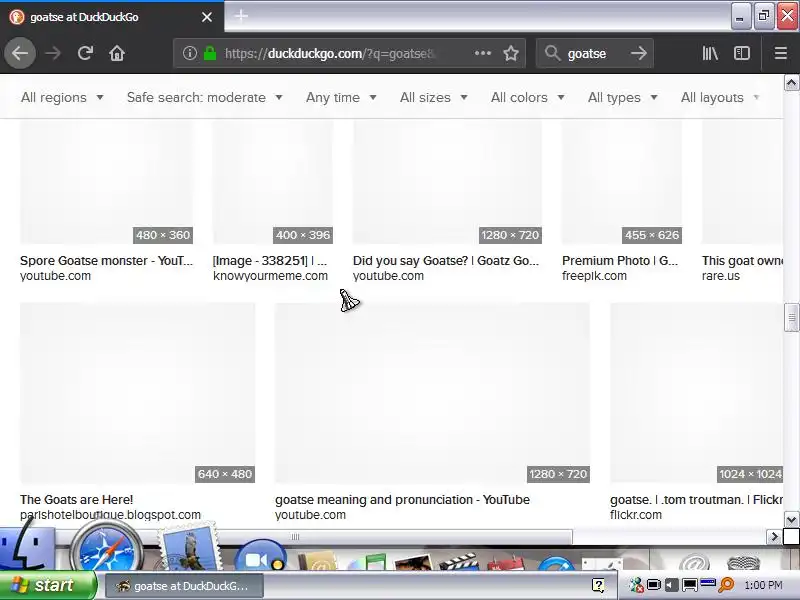Toggle the Firefox sidebar view
The width and height of the screenshot is (800, 600).
(x=741, y=53)
